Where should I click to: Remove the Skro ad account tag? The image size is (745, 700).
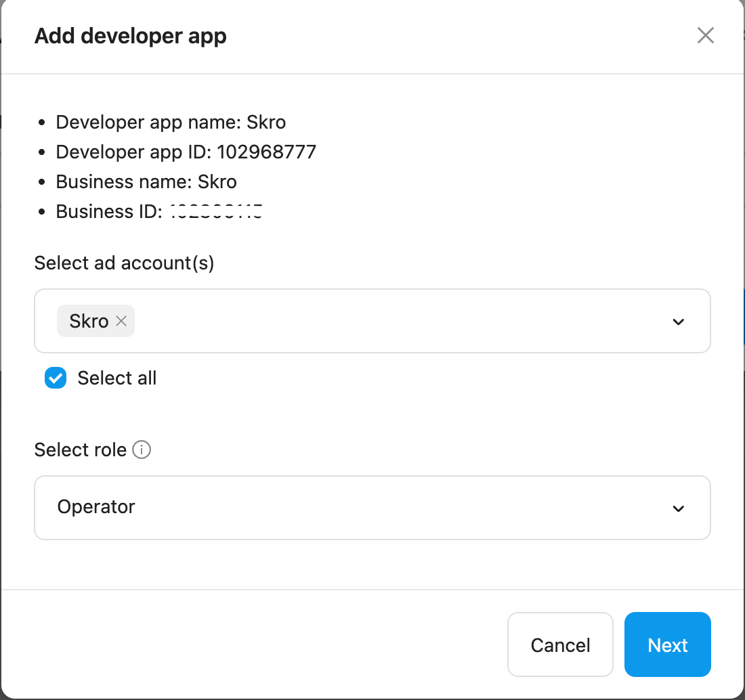(x=121, y=321)
